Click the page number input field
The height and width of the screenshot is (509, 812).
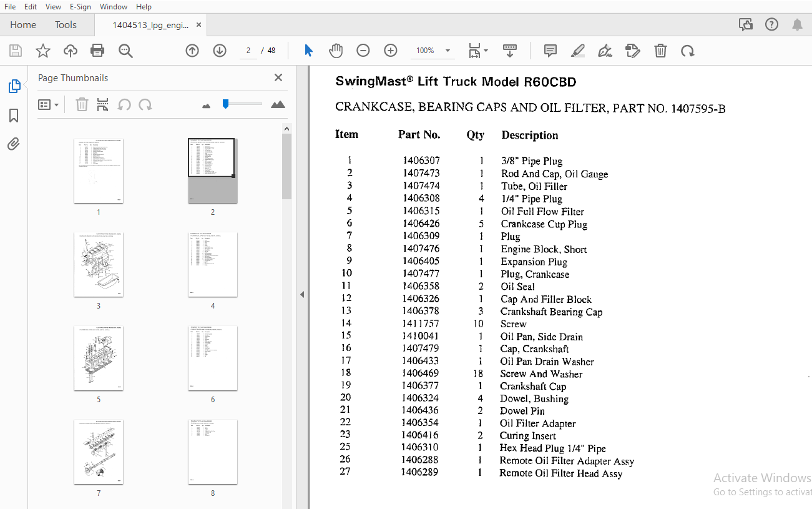point(248,51)
